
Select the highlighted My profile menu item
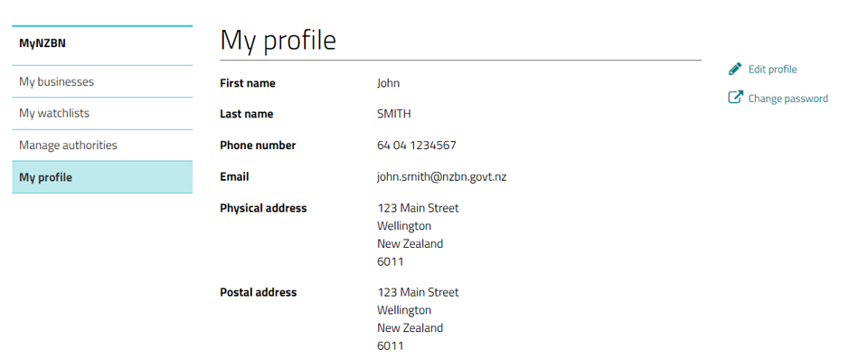click(x=102, y=177)
